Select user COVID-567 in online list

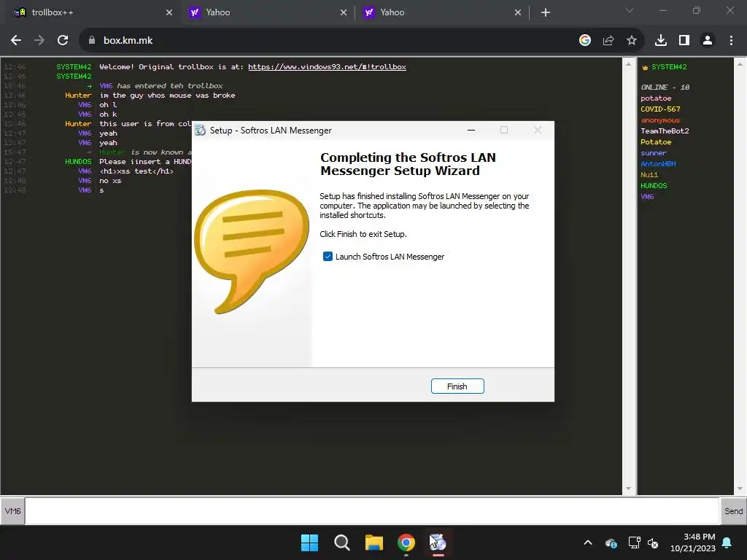[660, 109]
